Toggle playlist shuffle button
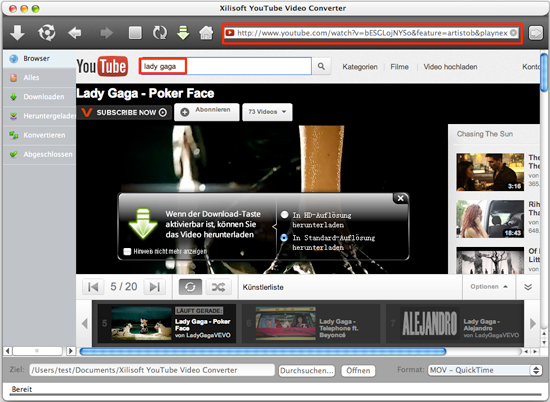The image size is (550, 402). pos(218,287)
